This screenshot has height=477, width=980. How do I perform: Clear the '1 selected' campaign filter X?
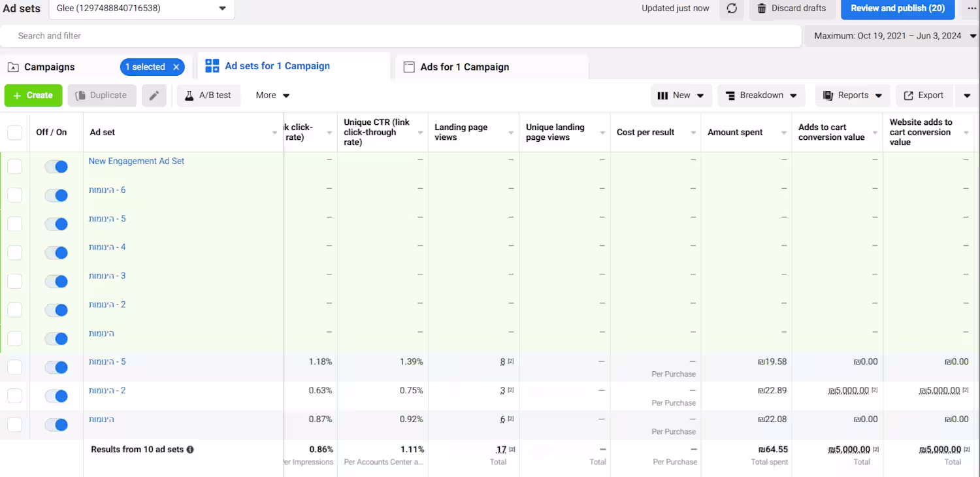176,67
